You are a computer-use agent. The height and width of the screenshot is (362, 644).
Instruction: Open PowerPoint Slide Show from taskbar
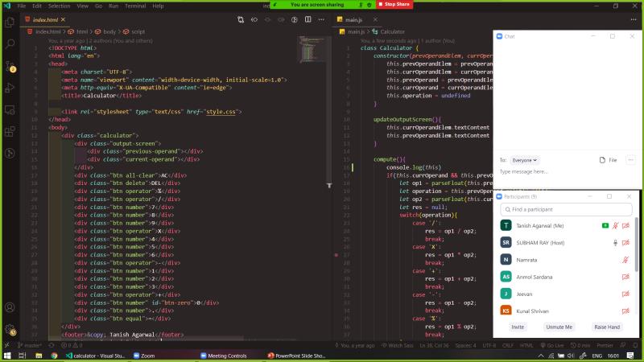296,356
